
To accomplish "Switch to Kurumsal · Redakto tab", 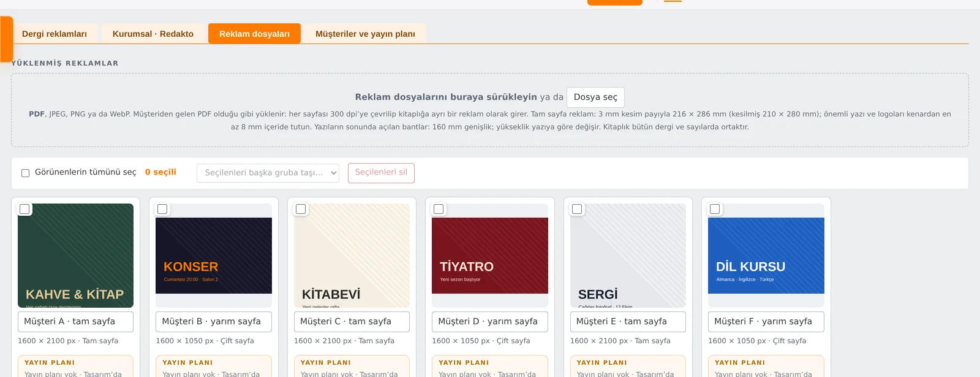I will 153,34.
